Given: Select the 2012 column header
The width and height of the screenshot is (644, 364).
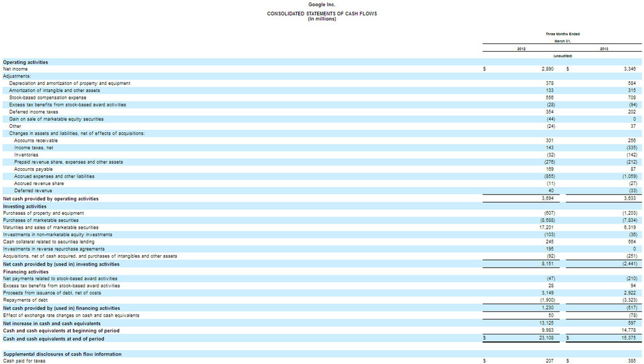Looking at the screenshot, I should [x=521, y=49].
